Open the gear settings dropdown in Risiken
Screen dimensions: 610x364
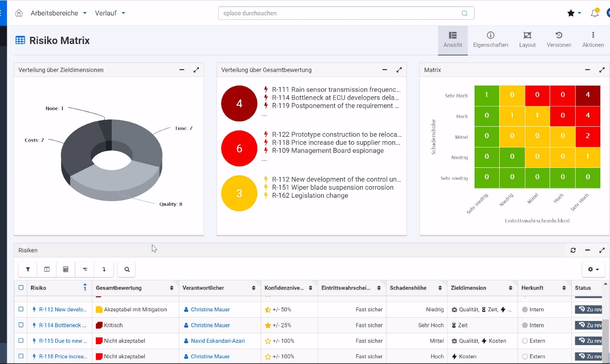[593, 269]
